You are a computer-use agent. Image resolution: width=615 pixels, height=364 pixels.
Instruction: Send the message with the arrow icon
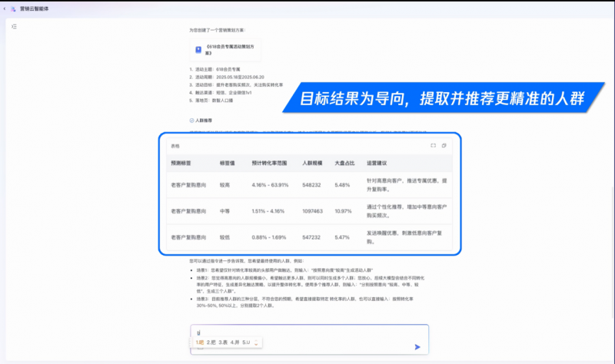click(x=417, y=347)
